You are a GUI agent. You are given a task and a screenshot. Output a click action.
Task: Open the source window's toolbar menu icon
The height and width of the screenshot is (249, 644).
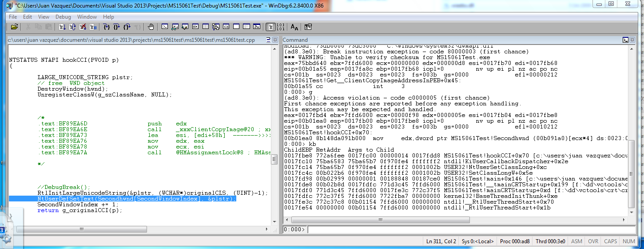(x=268, y=40)
